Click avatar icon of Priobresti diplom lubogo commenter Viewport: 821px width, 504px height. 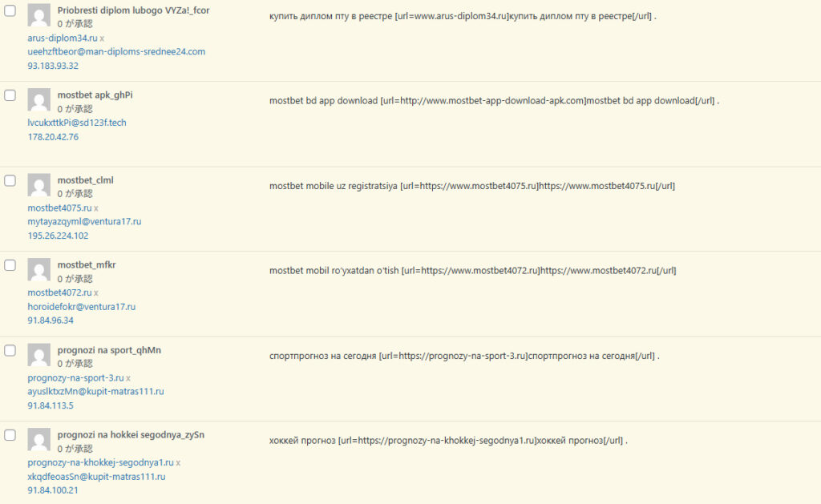click(39, 15)
